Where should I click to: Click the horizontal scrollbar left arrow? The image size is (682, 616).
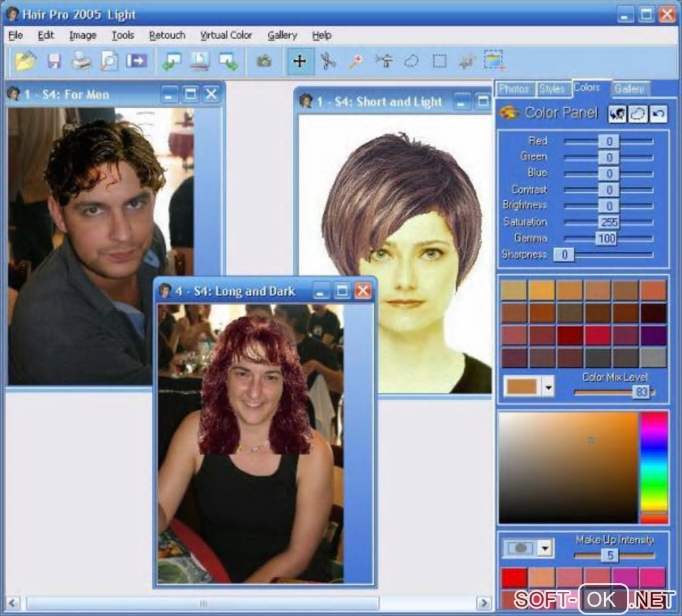[x=13, y=603]
